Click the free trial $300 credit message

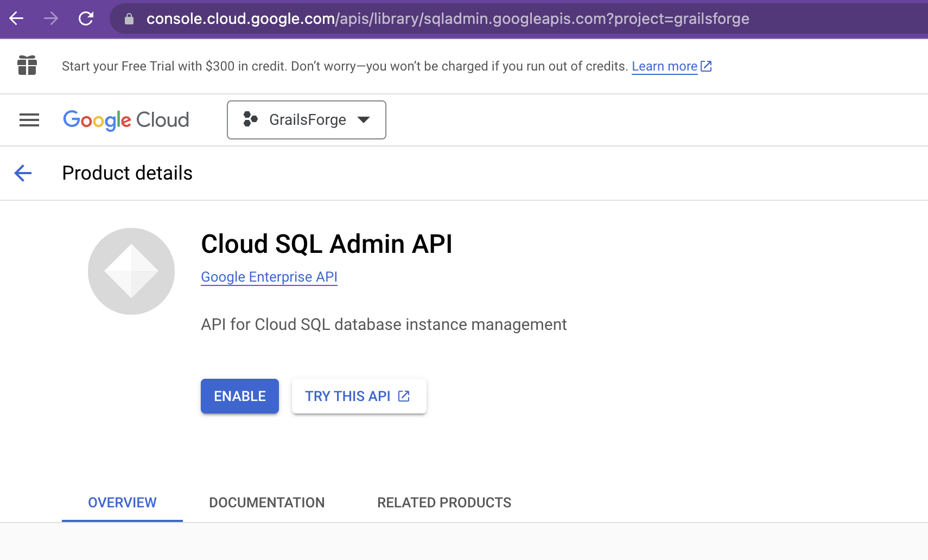coord(345,66)
